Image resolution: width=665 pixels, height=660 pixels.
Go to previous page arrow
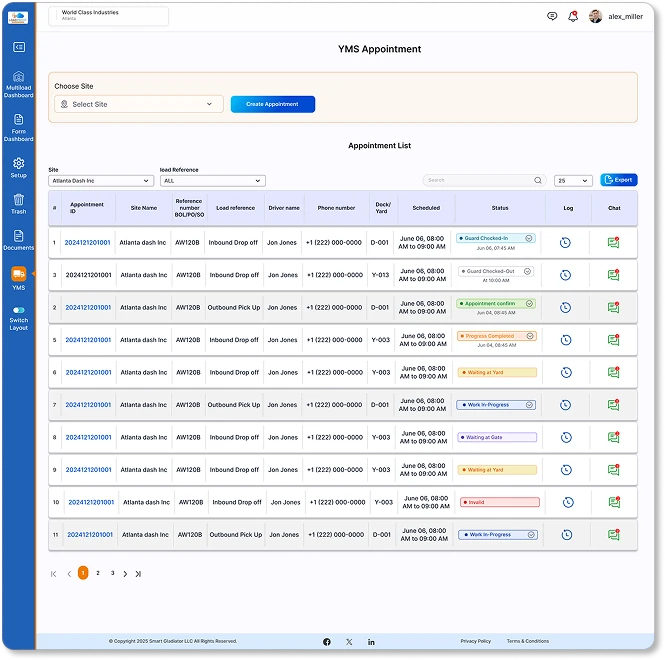(x=69, y=574)
